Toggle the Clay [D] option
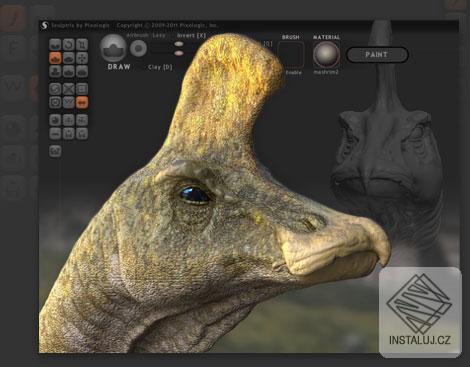Image resolution: width=470 pixels, height=367 pixels. (x=160, y=67)
